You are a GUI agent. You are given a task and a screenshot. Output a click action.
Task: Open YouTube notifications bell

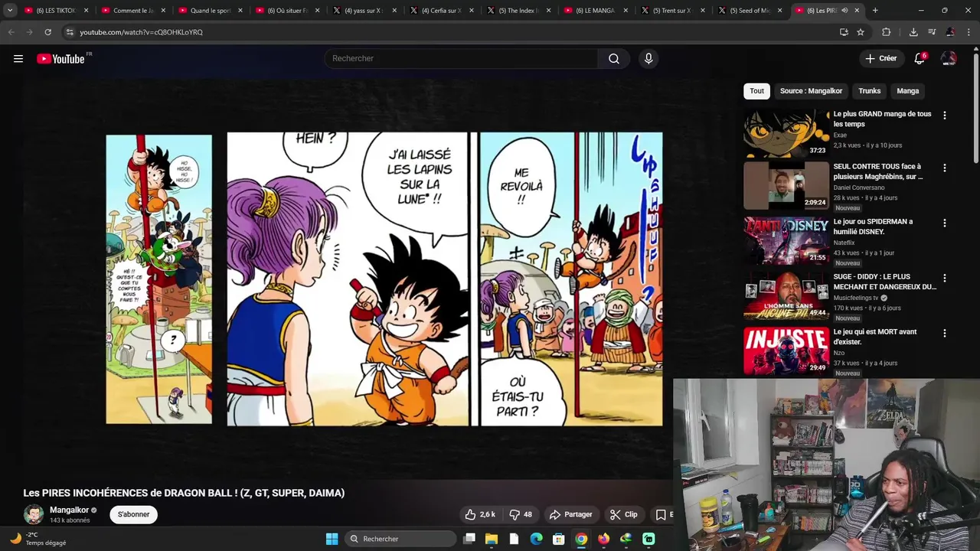(920, 59)
